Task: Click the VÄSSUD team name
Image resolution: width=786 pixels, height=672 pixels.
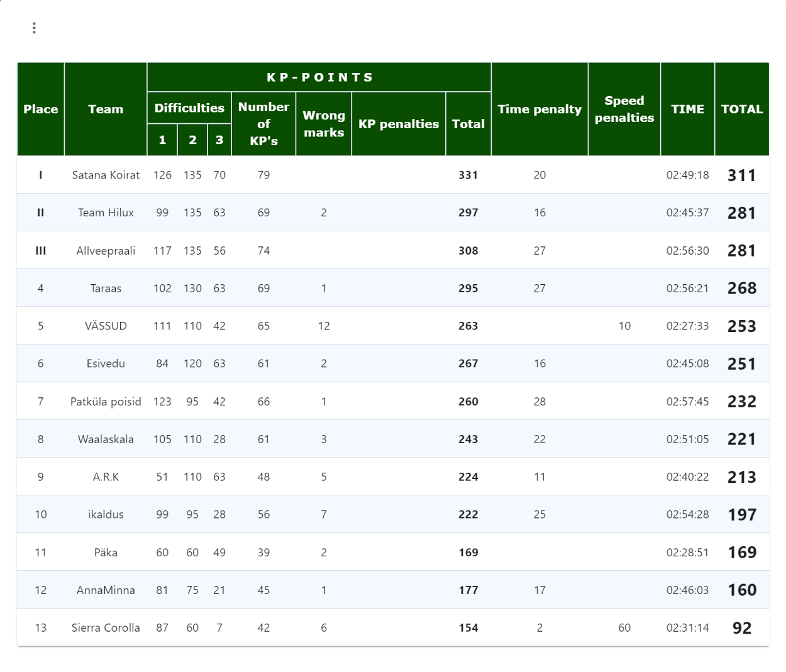Action: [106, 326]
